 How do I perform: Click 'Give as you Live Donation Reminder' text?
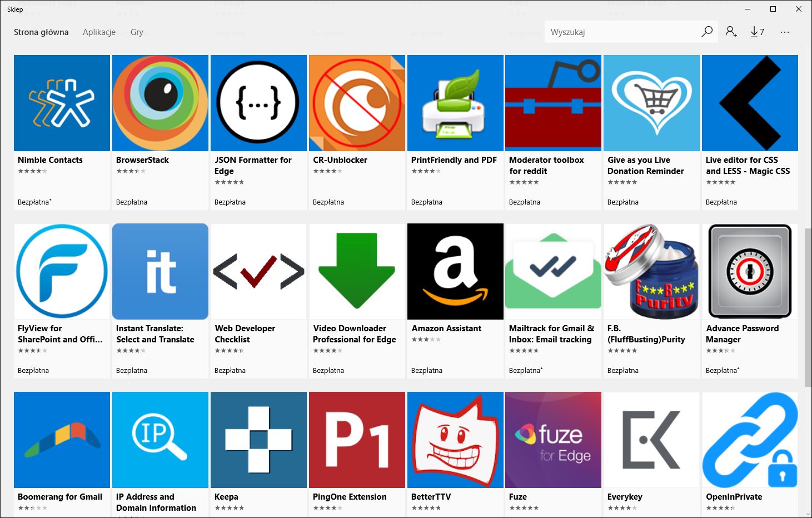pyautogui.click(x=646, y=165)
